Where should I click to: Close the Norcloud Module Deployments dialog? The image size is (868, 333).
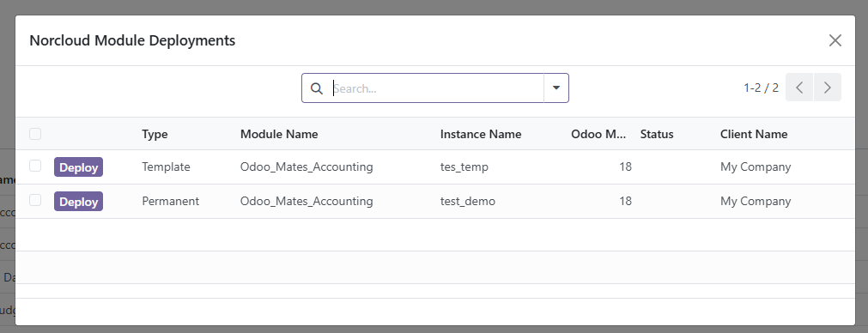pos(835,40)
